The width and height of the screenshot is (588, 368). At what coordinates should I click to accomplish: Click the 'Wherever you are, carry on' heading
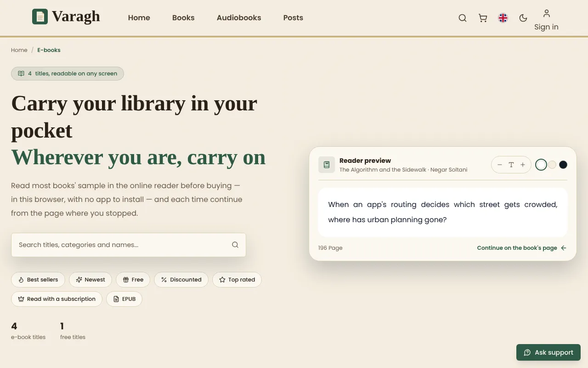tap(138, 157)
